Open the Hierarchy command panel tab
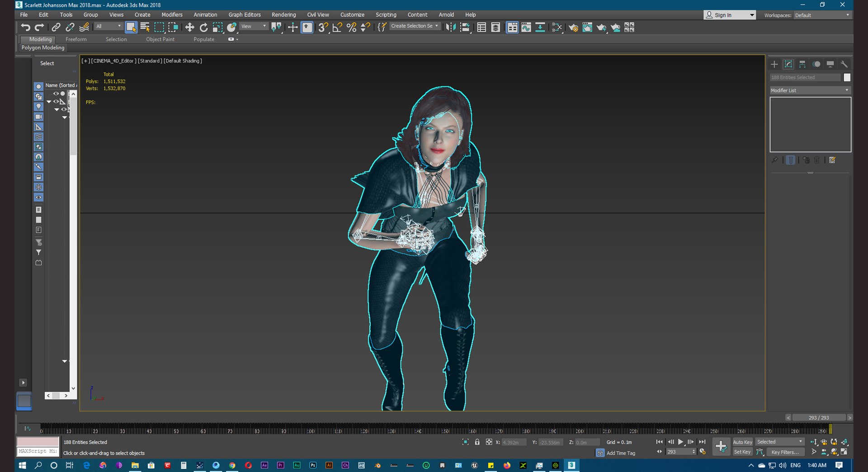 point(802,64)
